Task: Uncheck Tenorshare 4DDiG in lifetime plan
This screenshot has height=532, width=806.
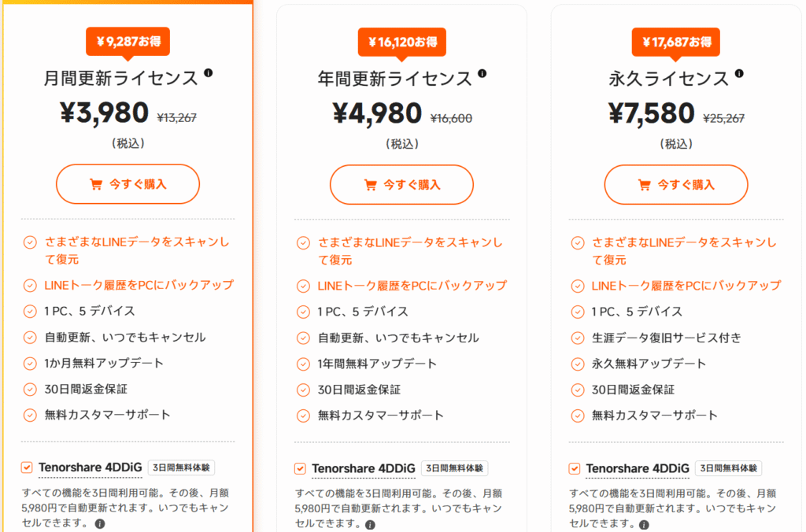Action: coord(574,469)
